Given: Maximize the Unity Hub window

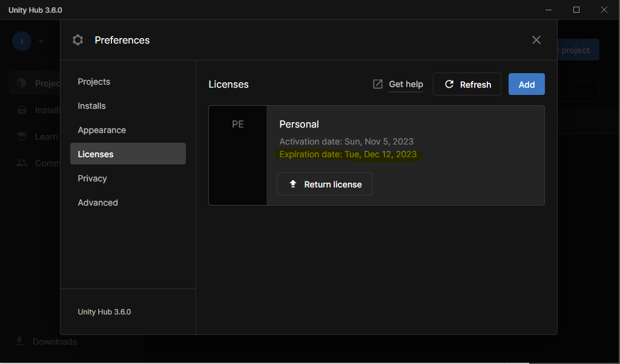Looking at the screenshot, I should point(576,10).
